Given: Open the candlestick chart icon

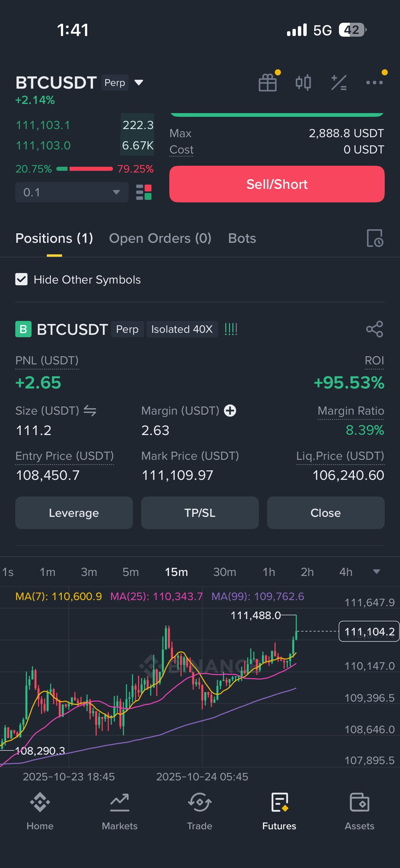Looking at the screenshot, I should point(303,83).
